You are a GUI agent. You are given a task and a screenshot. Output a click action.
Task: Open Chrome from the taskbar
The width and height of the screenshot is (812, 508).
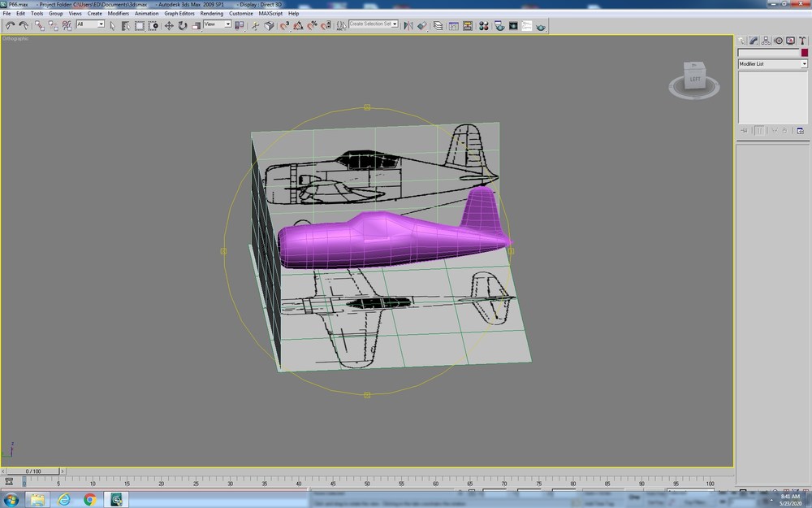pos(90,500)
